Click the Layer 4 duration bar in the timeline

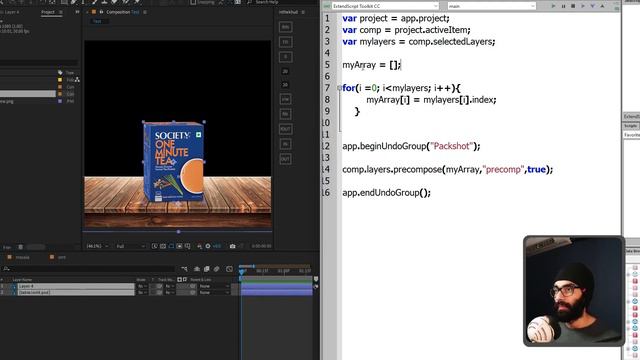point(277,286)
